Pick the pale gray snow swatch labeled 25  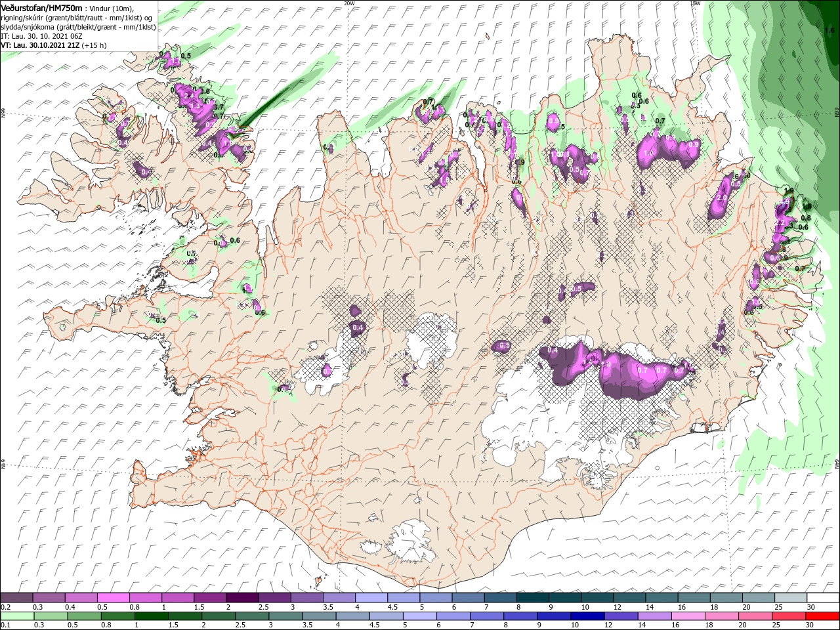tap(790, 598)
